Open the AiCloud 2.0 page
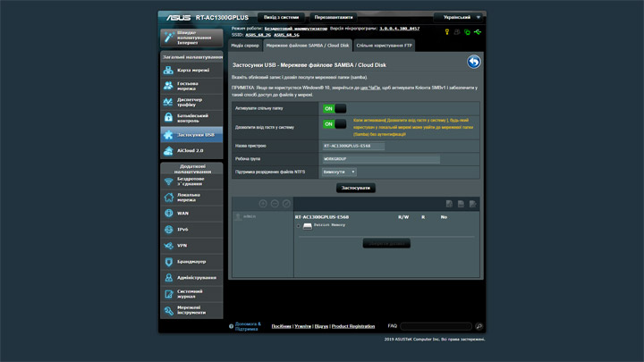This screenshot has height=362, width=644. point(191,151)
